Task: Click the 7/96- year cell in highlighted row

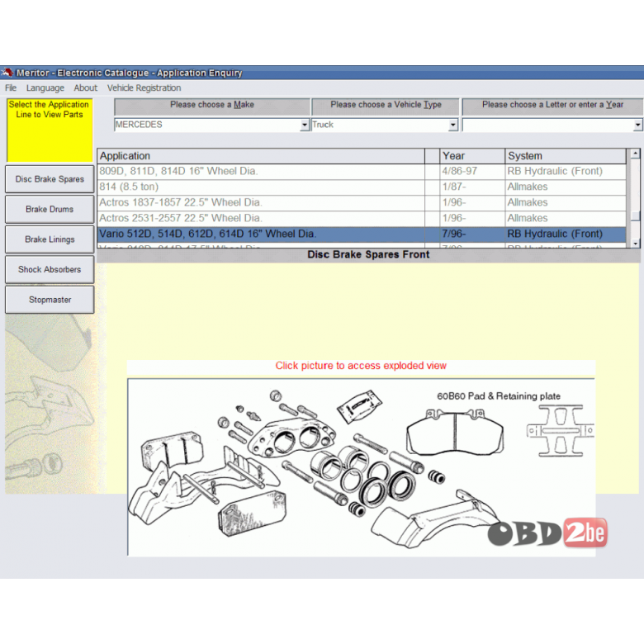Action: point(472,234)
